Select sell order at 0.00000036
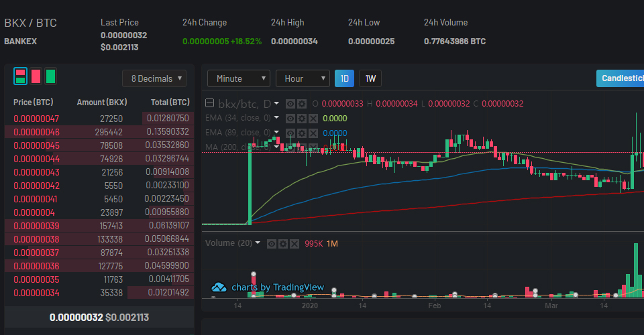644x335 pixels. click(x=99, y=266)
